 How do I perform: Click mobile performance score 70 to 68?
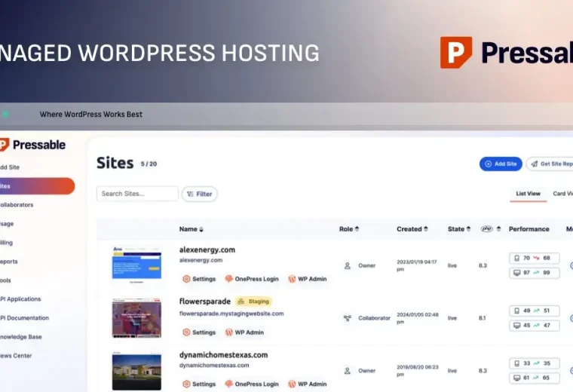pyautogui.click(x=535, y=258)
